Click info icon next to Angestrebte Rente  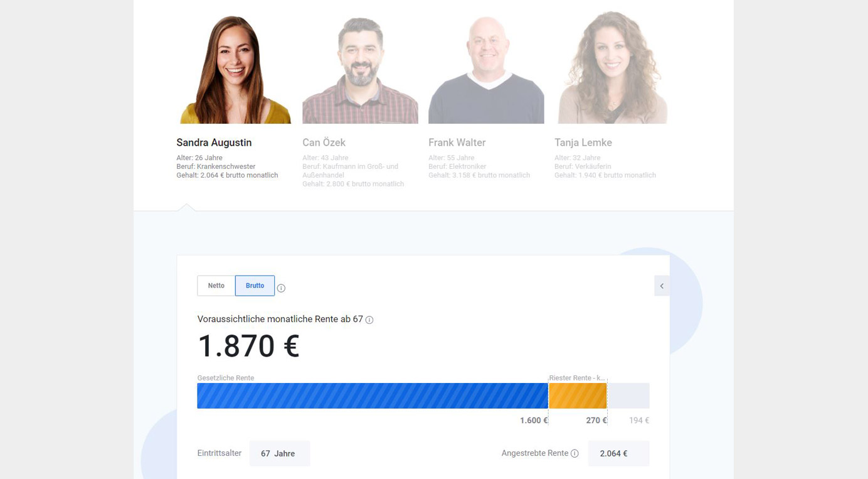(x=574, y=453)
